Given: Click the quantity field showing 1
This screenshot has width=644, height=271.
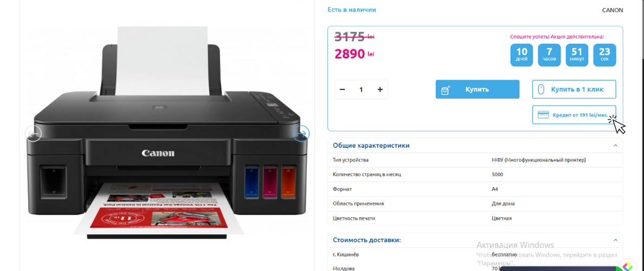Looking at the screenshot, I should [361, 89].
